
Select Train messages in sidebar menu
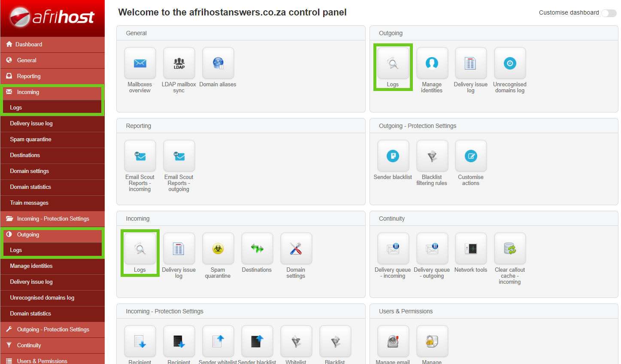tap(29, 203)
